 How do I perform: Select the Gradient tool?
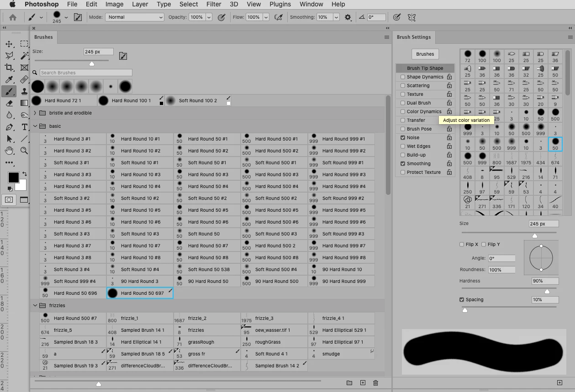point(24,103)
